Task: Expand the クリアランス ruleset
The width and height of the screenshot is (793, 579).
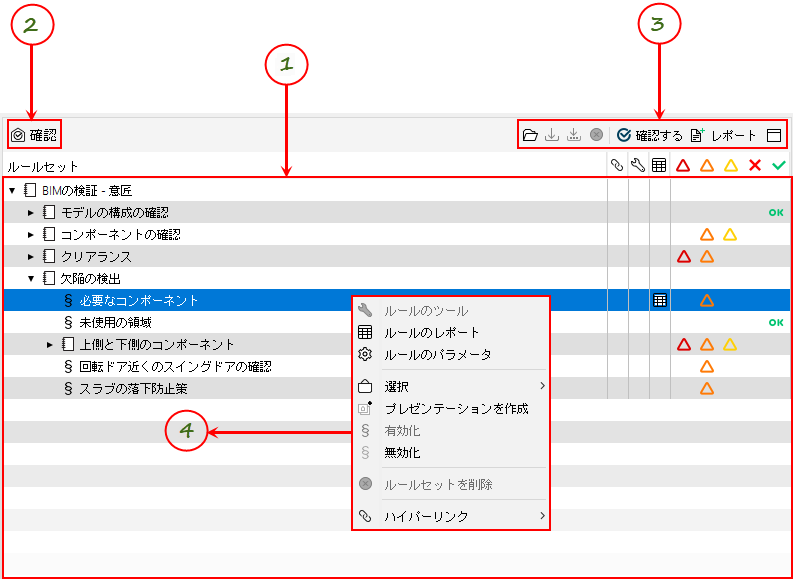Action: click(31, 257)
